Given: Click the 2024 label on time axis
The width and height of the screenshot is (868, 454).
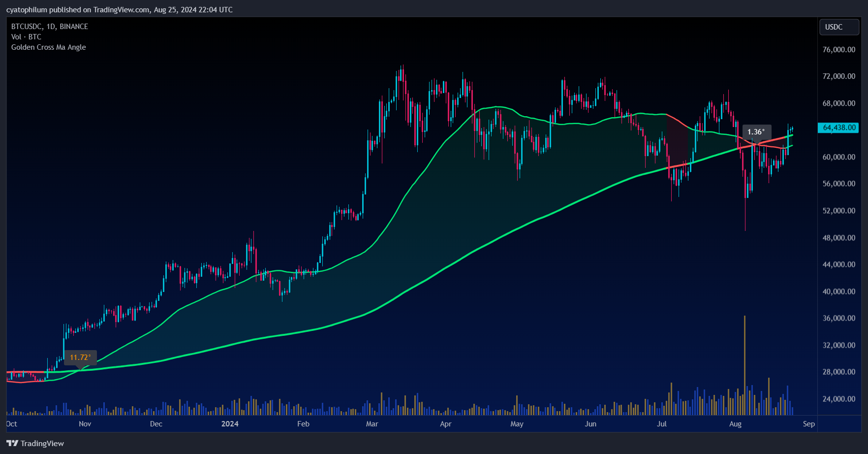Looking at the screenshot, I should [x=230, y=424].
